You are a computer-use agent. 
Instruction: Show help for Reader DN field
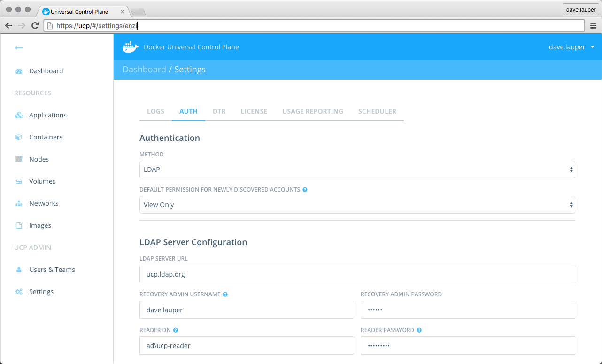coord(176,330)
